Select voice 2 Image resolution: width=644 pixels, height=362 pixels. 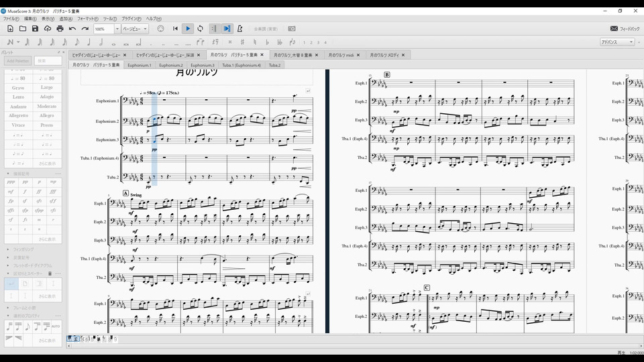pyautogui.click(x=311, y=42)
